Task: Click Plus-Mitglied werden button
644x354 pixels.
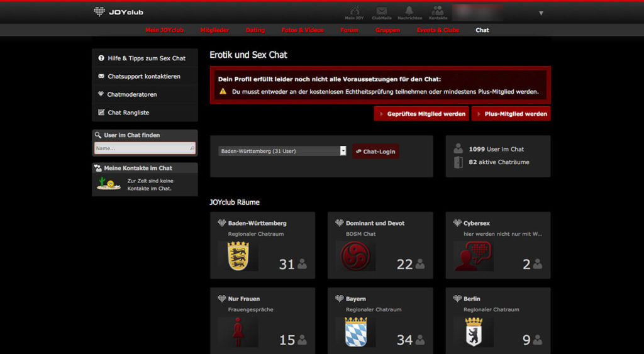Action: point(511,114)
